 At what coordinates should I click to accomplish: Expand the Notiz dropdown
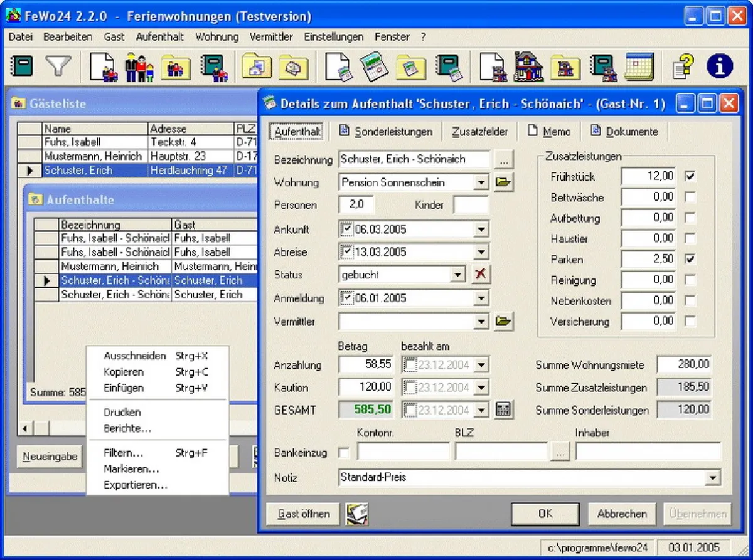(x=713, y=478)
